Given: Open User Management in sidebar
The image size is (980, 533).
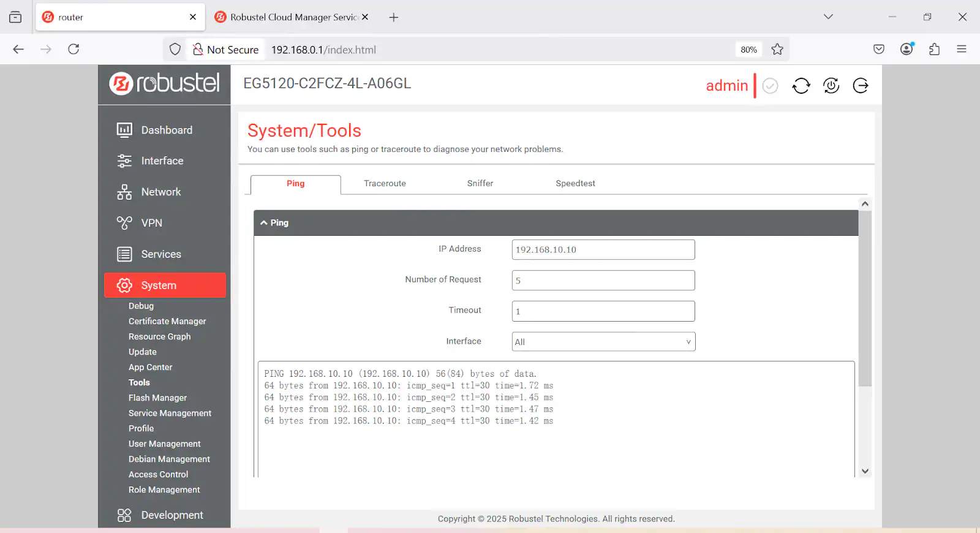Looking at the screenshot, I should [164, 444].
